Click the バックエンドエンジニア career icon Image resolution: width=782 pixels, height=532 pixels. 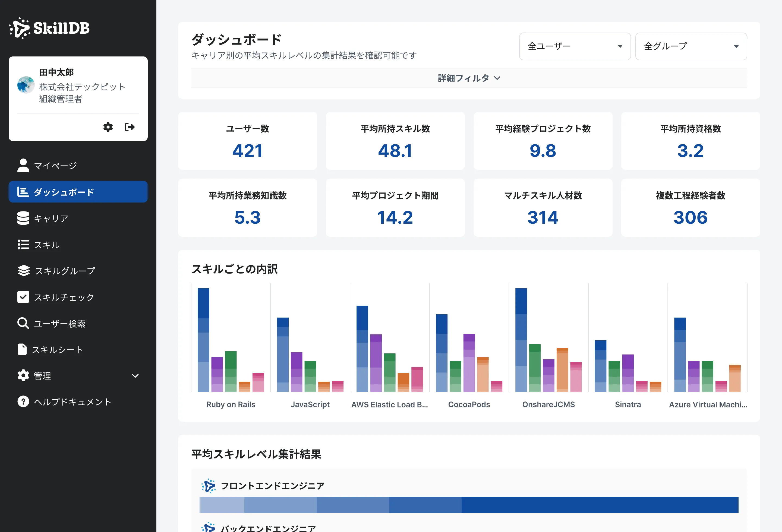click(x=208, y=527)
